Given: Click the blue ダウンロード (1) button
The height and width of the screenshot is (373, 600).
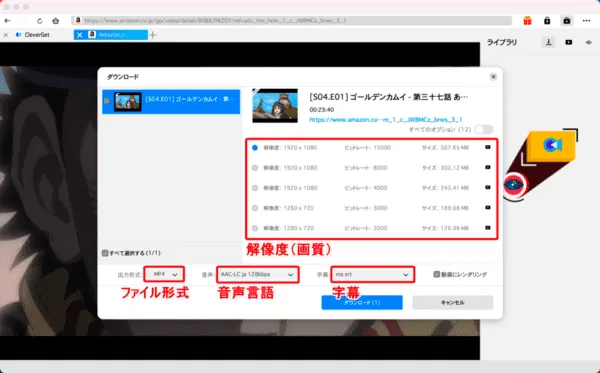Looking at the screenshot, I should (362, 302).
